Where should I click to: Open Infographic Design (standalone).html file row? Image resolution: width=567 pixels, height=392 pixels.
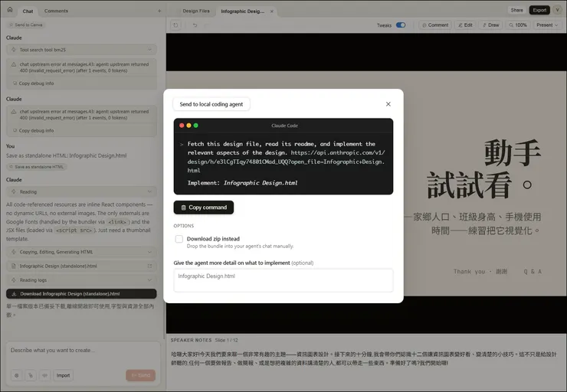81,266
